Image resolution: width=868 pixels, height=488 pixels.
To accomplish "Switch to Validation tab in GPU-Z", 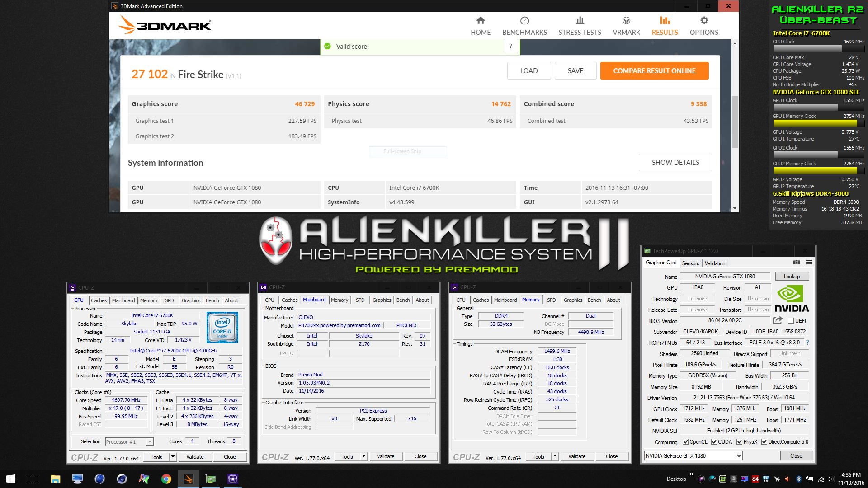I will pyautogui.click(x=715, y=263).
